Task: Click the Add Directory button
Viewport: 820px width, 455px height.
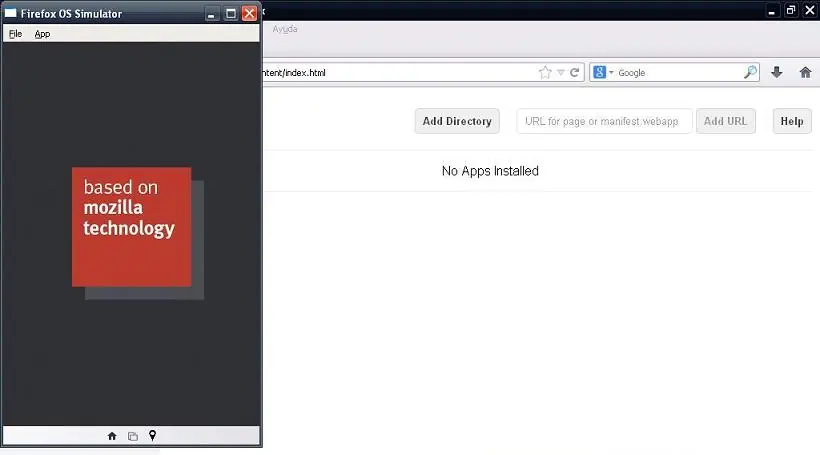Action: coord(457,121)
